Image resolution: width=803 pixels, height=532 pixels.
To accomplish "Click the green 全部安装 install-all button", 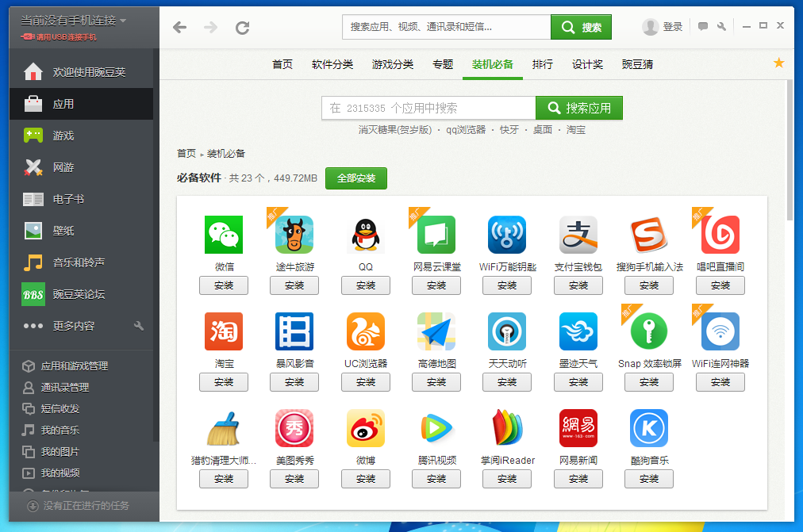I will (x=355, y=178).
